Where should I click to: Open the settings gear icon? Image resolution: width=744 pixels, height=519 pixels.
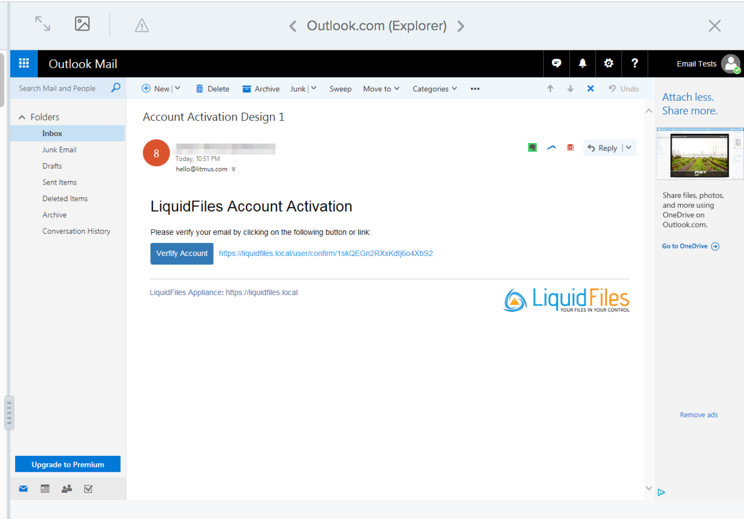coord(608,63)
